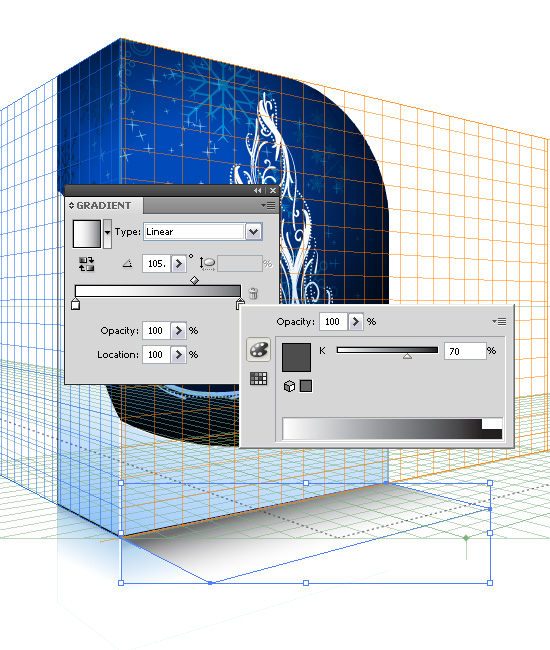Click the K slider track
This screenshot has width=550, height=650.
click(x=387, y=350)
